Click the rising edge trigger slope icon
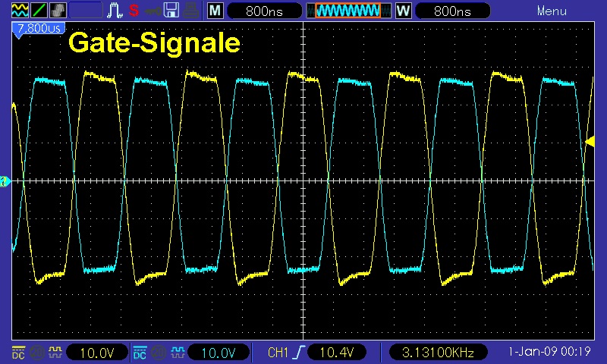The width and height of the screenshot is (607, 364). coord(298,353)
